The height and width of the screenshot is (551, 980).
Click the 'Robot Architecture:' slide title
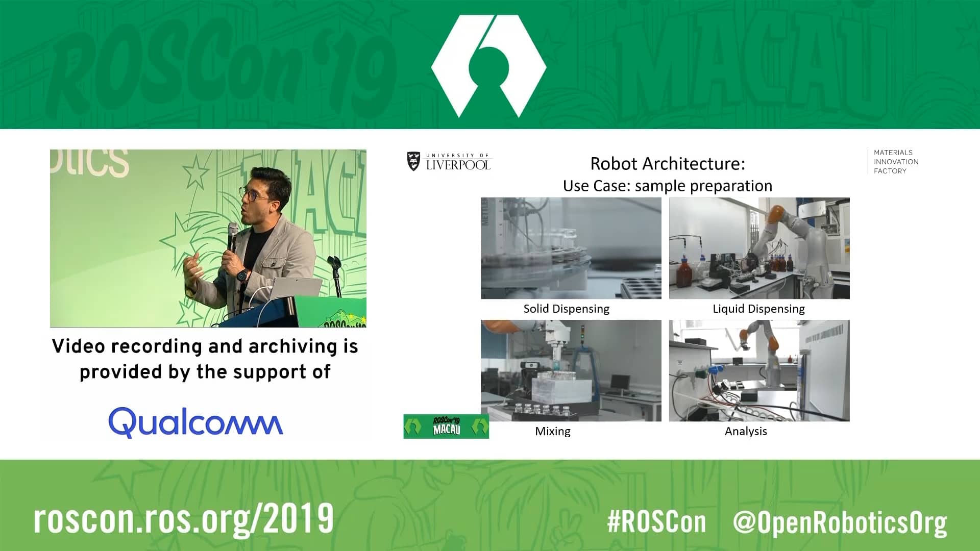pos(668,164)
